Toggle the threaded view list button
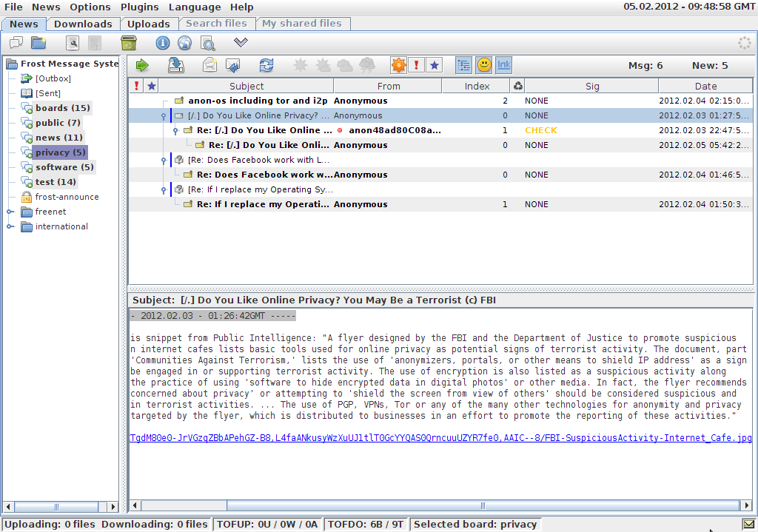Screen dimensions: 758x532 coord(464,65)
